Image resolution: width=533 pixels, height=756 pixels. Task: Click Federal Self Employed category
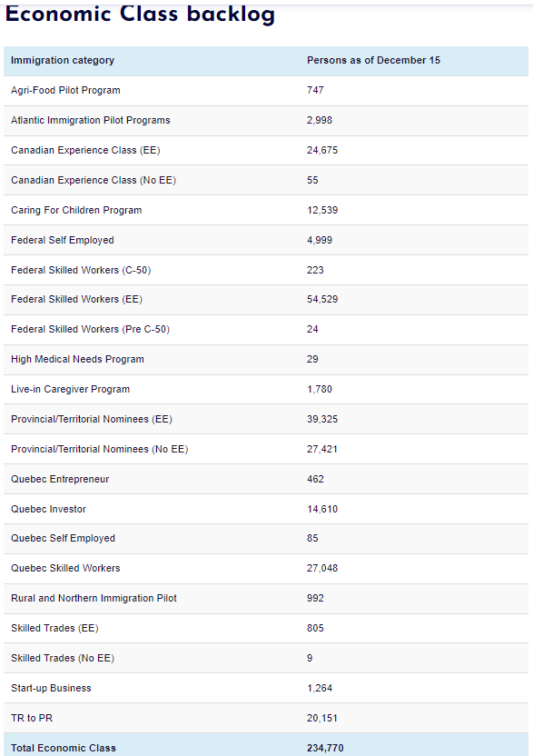63,240
